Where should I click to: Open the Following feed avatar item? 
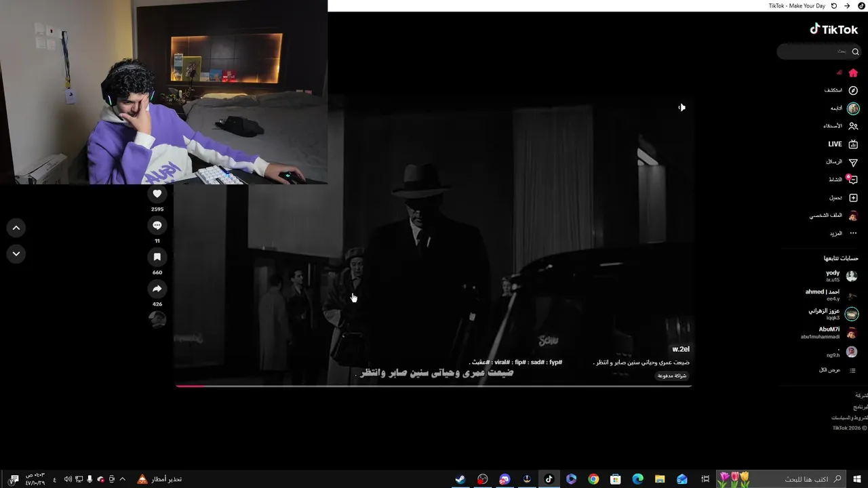(x=845, y=108)
